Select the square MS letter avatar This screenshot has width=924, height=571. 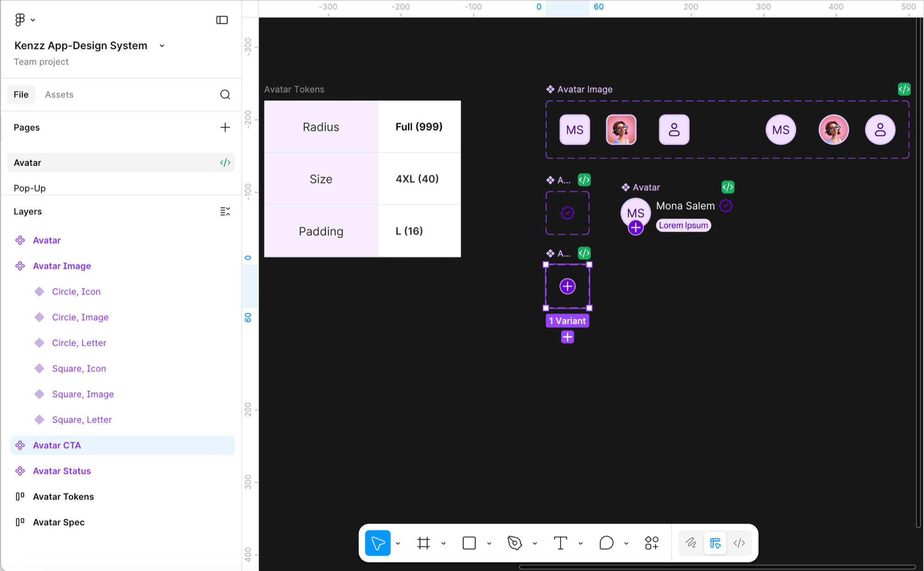tap(575, 130)
